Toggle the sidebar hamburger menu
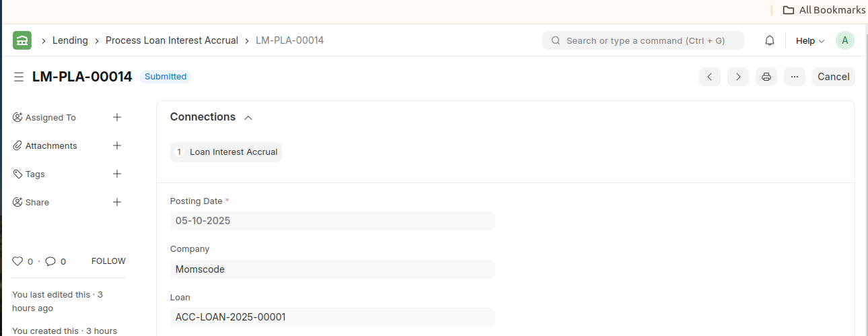The height and width of the screenshot is (336, 868). (x=19, y=77)
